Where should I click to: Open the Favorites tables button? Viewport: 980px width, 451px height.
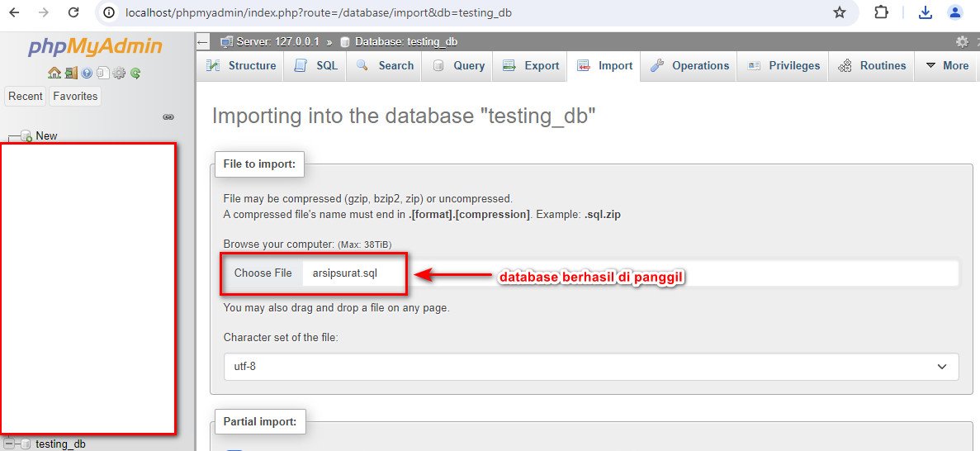pos(75,97)
